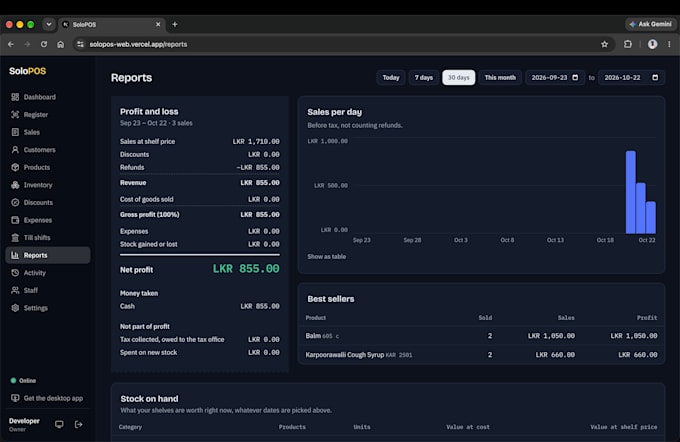The image size is (680, 442).
Task: Expand the tab search dropdown arrow
Action: tap(49, 24)
